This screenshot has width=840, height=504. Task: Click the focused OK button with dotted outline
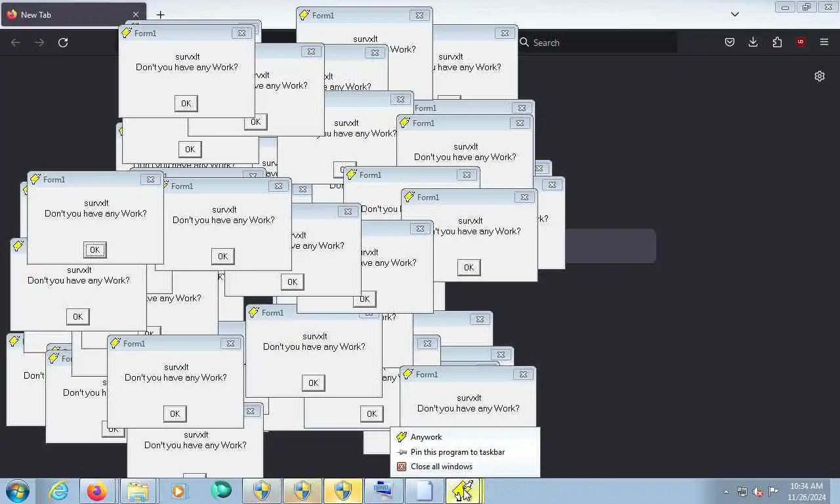click(x=94, y=249)
